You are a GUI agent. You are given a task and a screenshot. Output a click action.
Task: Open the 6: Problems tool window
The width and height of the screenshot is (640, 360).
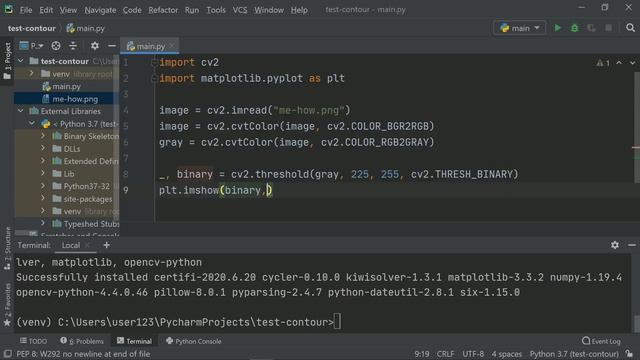82,341
